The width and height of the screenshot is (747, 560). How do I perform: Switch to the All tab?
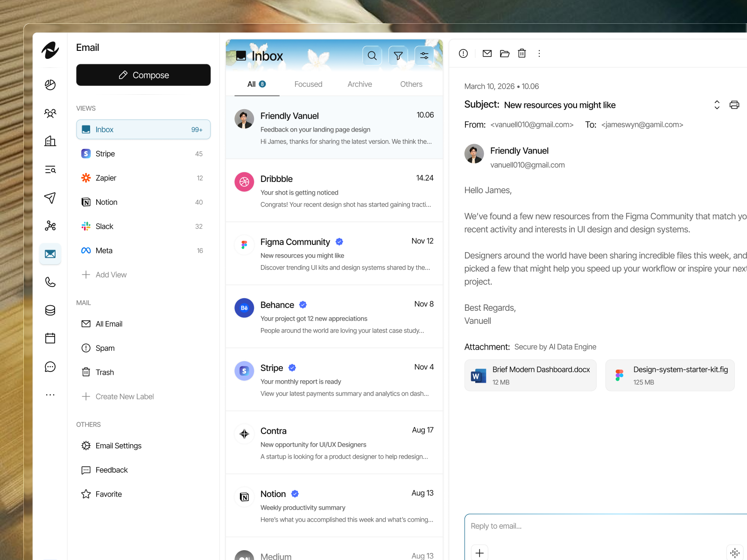[257, 84]
